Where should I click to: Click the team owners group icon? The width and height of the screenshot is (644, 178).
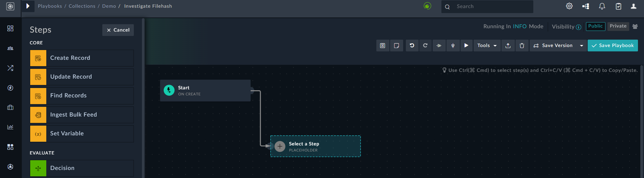click(x=635, y=27)
